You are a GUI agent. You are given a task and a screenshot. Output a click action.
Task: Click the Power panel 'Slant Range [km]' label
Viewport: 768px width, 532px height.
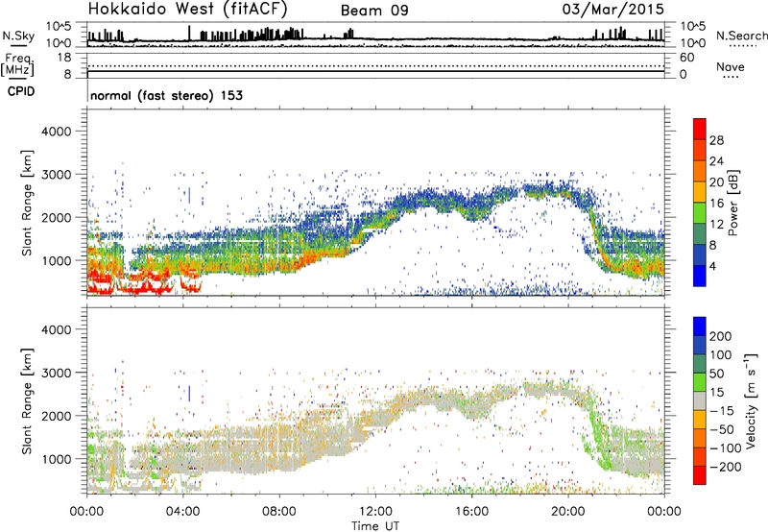[27, 203]
